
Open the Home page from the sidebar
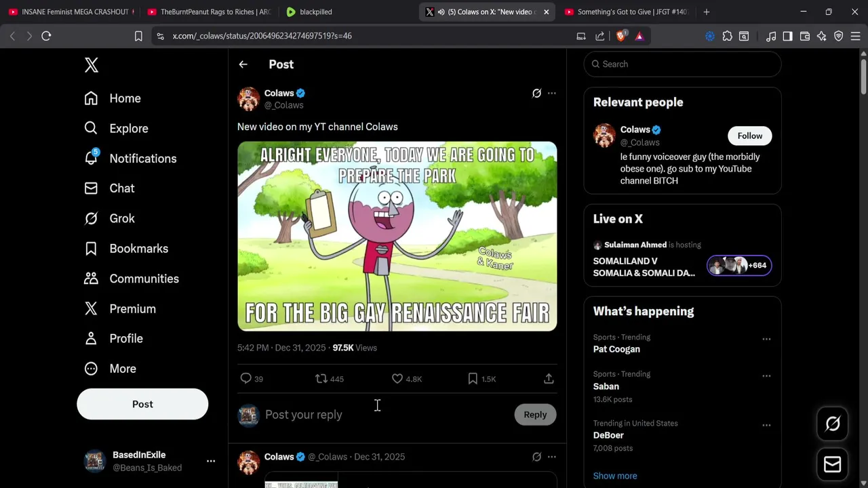point(113,98)
